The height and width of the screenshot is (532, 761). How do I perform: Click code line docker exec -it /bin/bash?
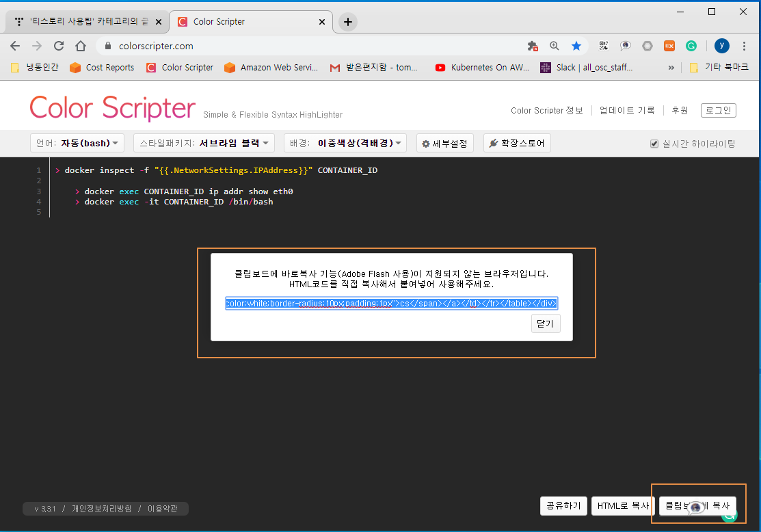coord(174,202)
